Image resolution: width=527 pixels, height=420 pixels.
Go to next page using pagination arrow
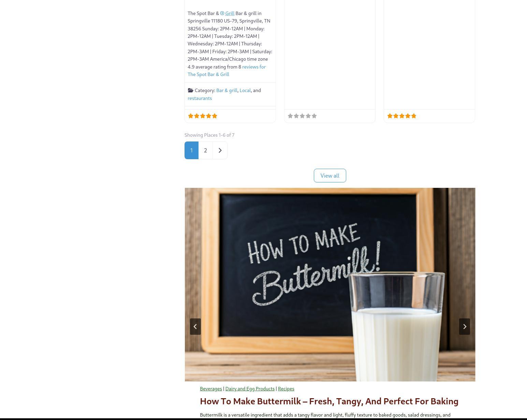[x=220, y=150]
